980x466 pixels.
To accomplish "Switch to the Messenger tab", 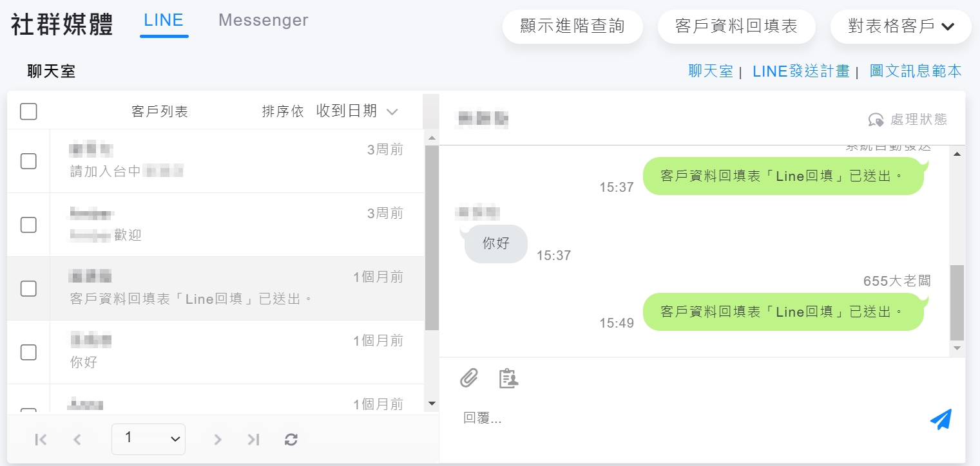I will point(264,21).
